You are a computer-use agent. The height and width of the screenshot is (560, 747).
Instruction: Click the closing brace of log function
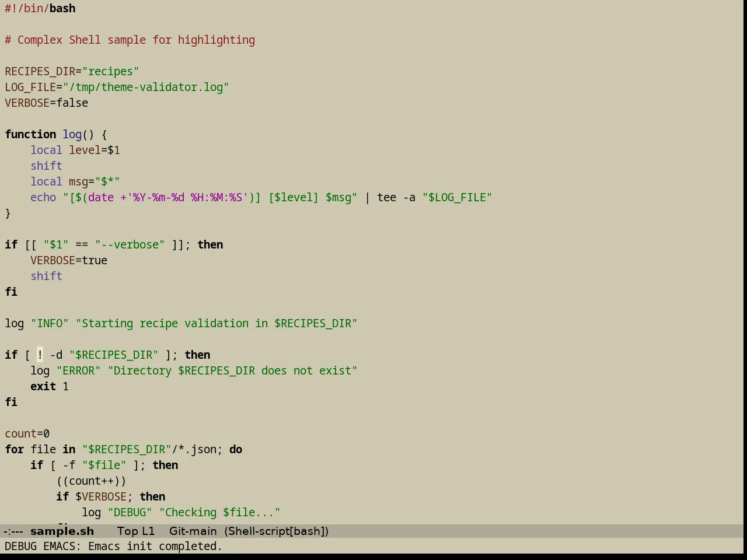point(8,213)
